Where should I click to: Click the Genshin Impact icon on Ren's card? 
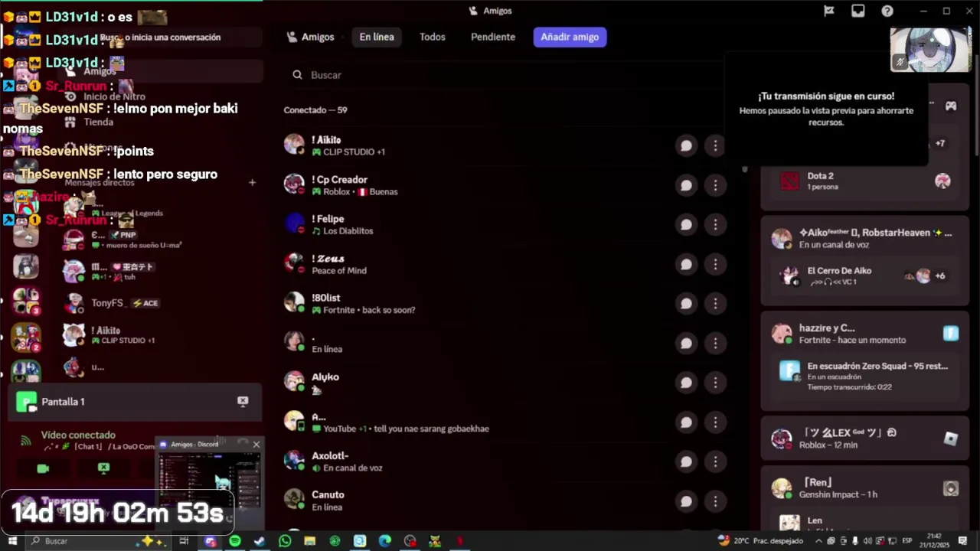coord(950,488)
